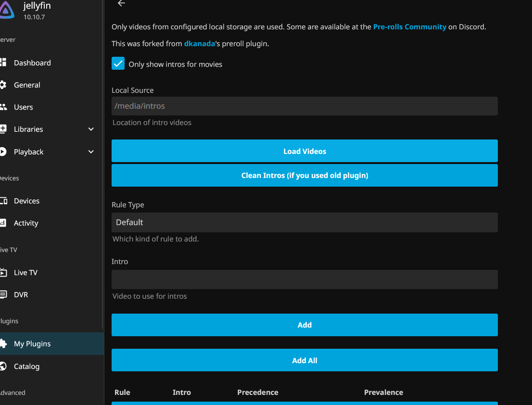Open the Rule Type dropdown

click(304, 222)
